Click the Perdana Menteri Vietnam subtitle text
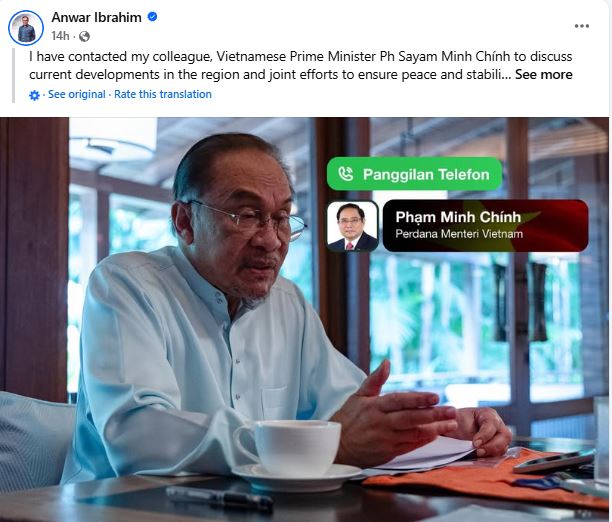Viewport: 612px width, 522px height. tap(459, 234)
